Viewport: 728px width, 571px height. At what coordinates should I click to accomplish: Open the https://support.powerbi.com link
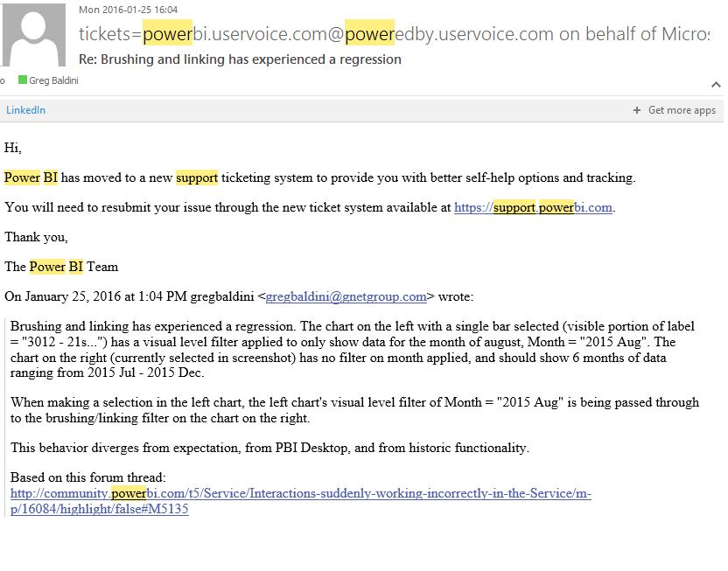point(533,207)
